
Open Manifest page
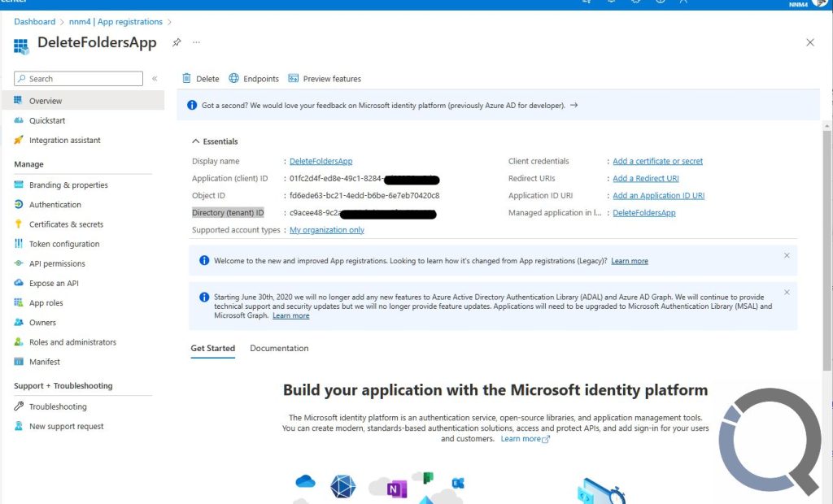click(44, 362)
